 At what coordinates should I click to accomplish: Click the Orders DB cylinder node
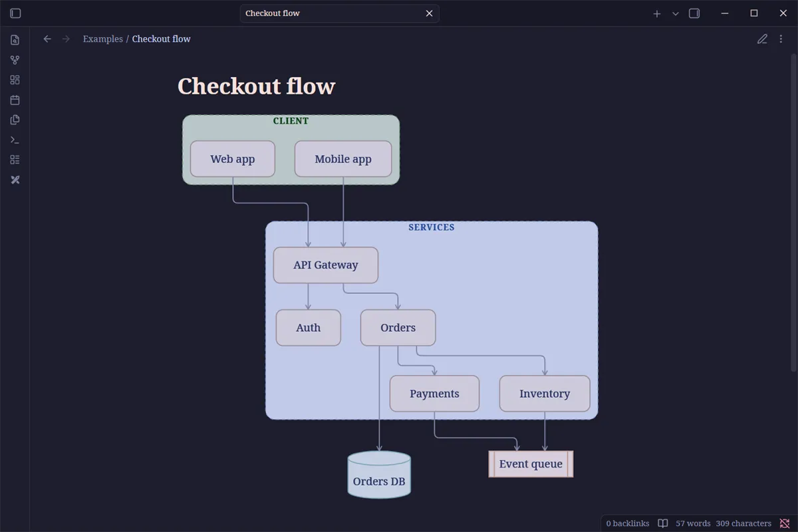pos(379,475)
